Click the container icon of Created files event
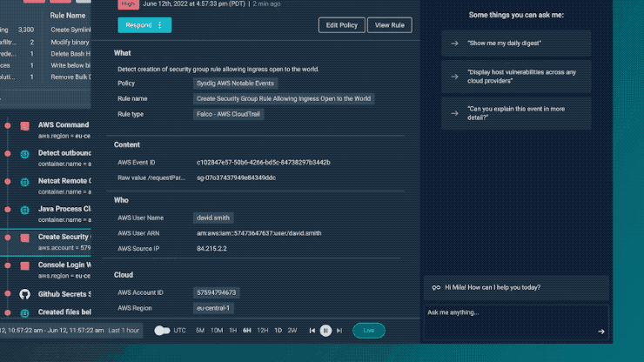 click(24, 313)
